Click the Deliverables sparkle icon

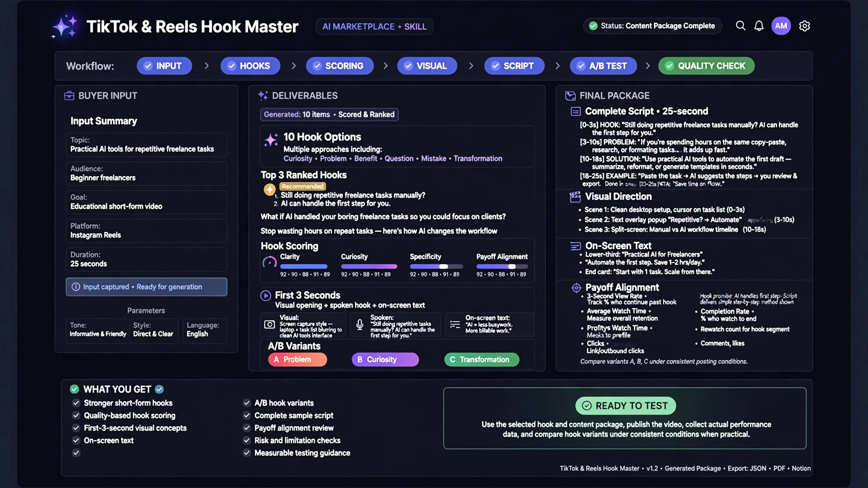tap(263, 96)
